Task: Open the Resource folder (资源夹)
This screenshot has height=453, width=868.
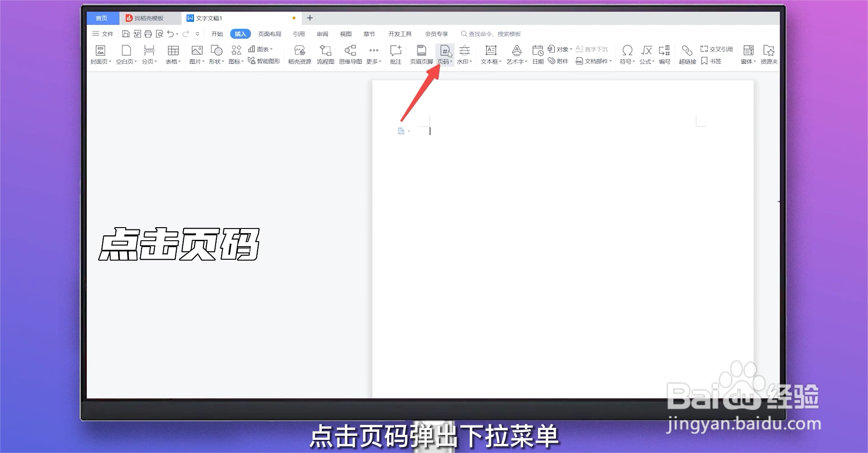Action: point(769,55)
